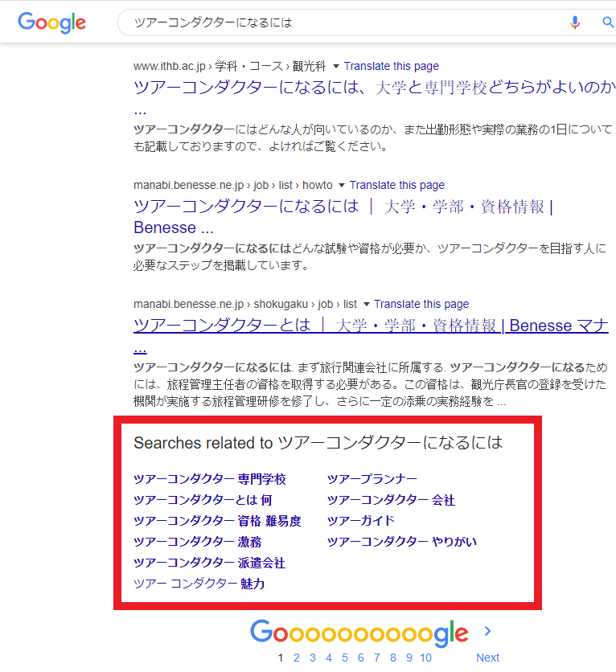
Task: Click 'Translate this page' for shokugaku result
Action: click(x=421, y=305)
